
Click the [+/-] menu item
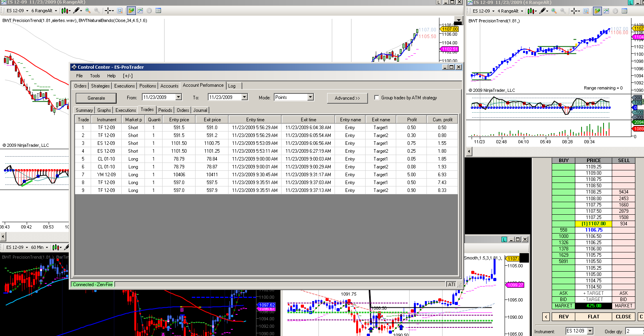128,76
